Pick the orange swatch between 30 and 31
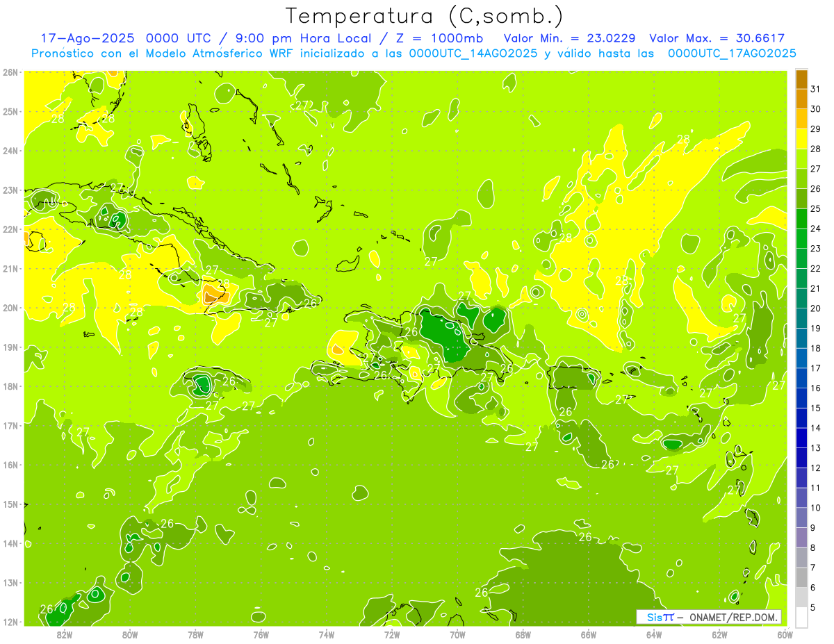 [801, 99]
